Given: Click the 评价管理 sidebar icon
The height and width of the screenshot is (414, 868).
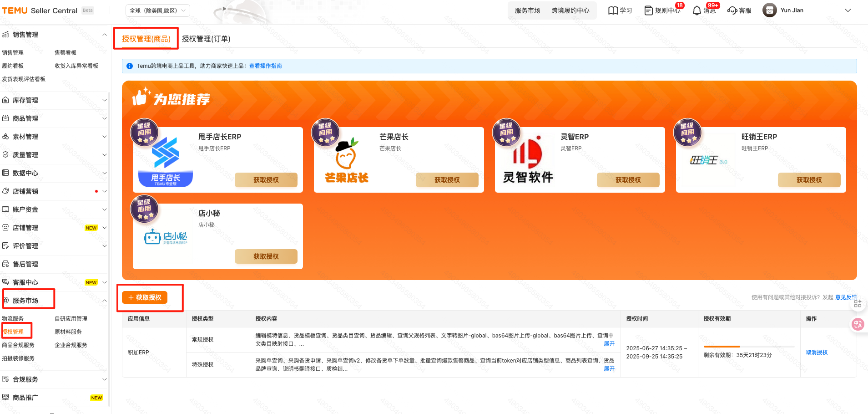Looking at the screenshot, I should [x=6, y=246].
